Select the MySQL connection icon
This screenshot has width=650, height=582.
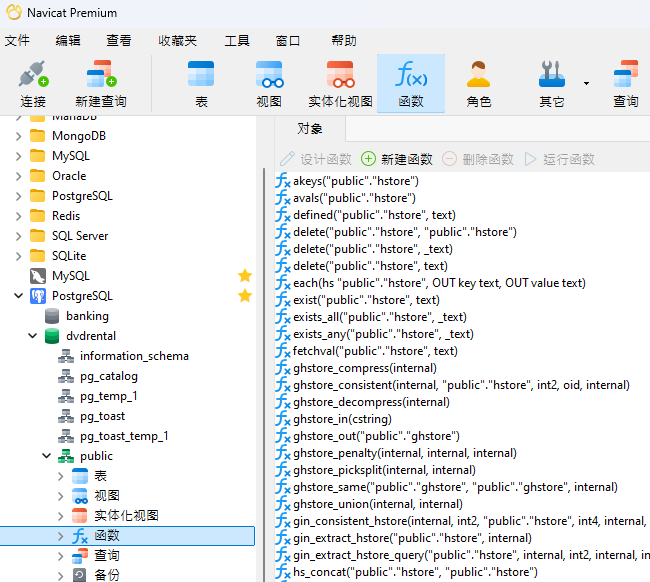pyautogui.click(x=38, y=276)
